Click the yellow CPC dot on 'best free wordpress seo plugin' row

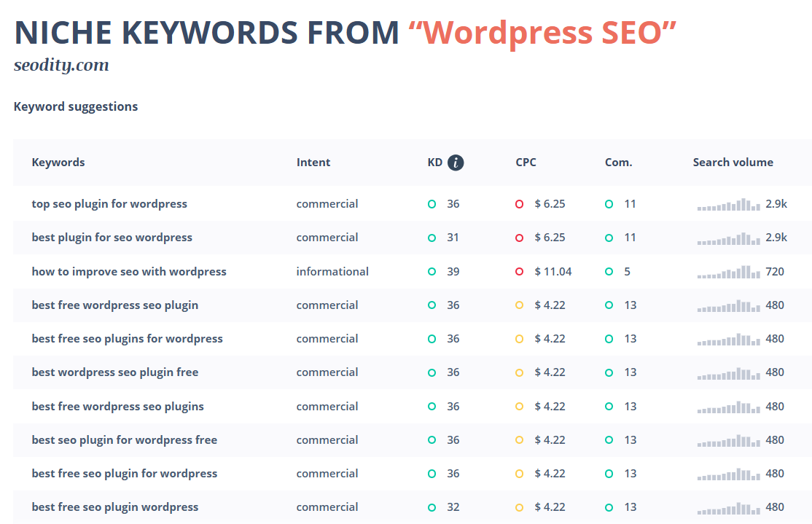click(x=520, y=305)
